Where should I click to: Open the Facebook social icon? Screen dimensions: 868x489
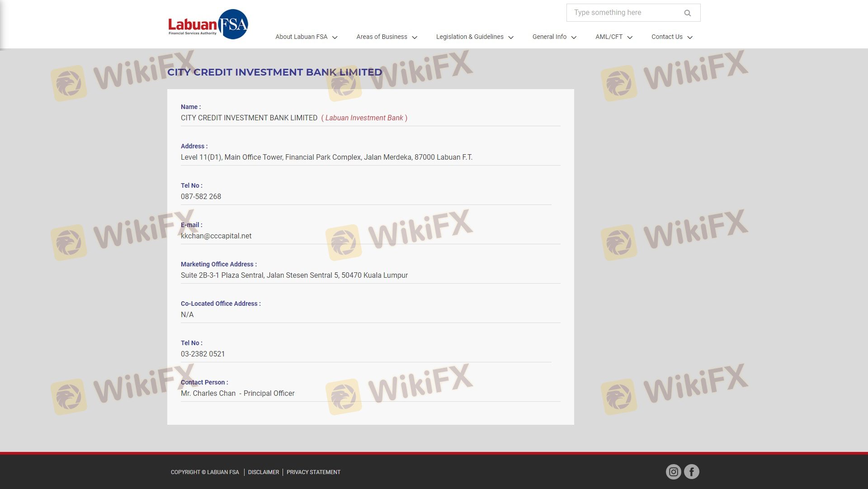(x=691, y=472)
